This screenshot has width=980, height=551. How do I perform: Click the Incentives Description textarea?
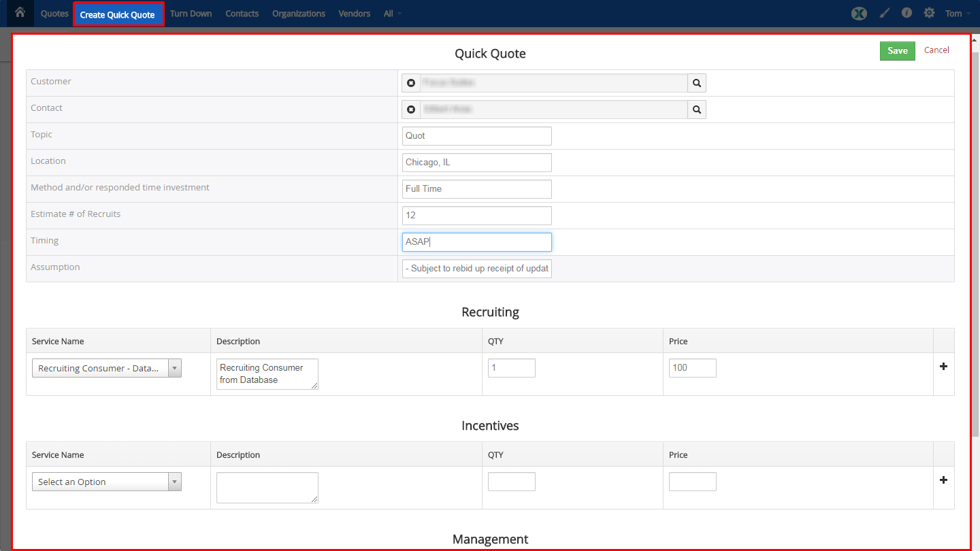click(x=267, y=488)
